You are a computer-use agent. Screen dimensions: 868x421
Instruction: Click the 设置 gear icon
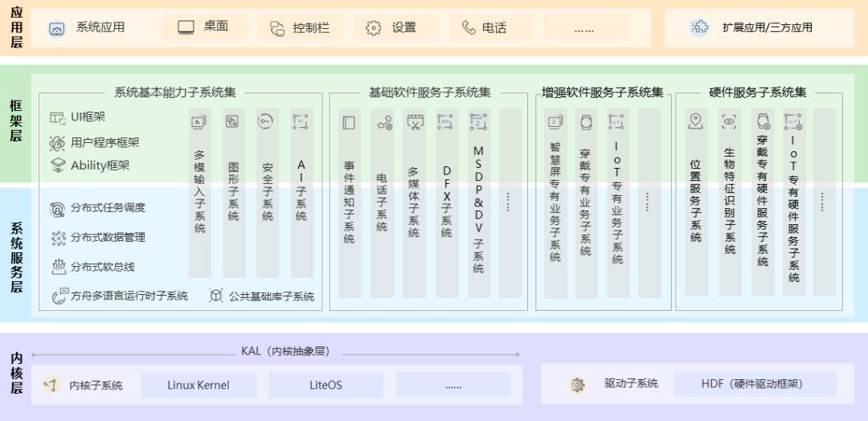[x=374, y=27]
